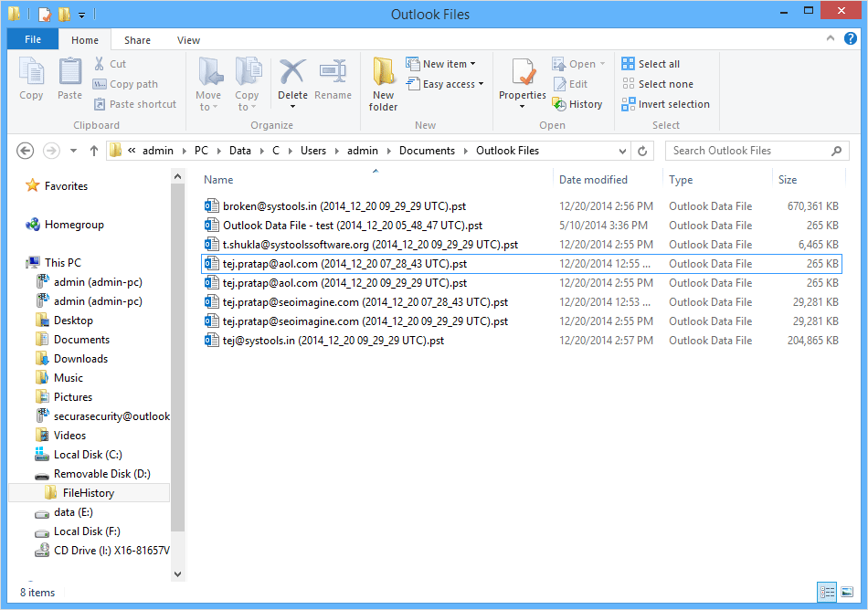Select tej.pratap@seoimagine.com 07_28_43 pst file
868x610 pixels.
[x=521, y=302]
